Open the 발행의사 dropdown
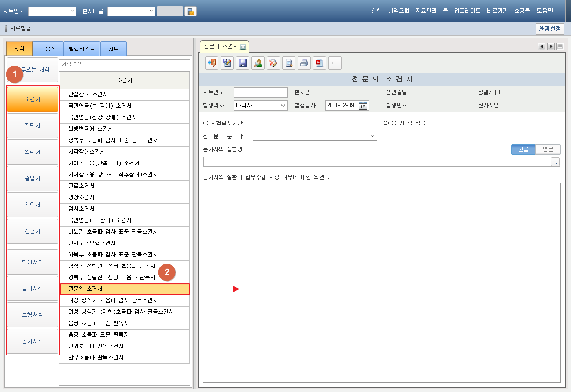This screenshot has height=392, width=571. [x=283, y=106]
